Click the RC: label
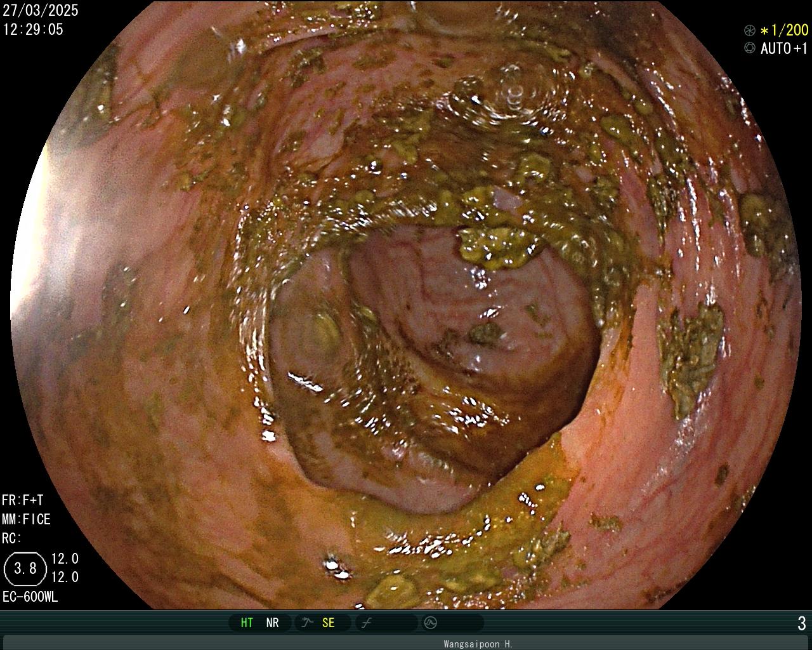The image size is (812, 650). pyautogui.click(x=12, y=538)
